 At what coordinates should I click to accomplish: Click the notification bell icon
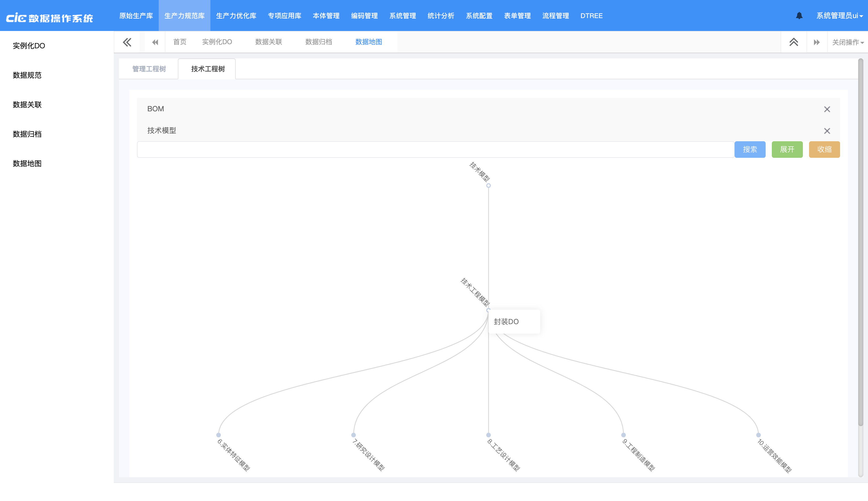799,16
